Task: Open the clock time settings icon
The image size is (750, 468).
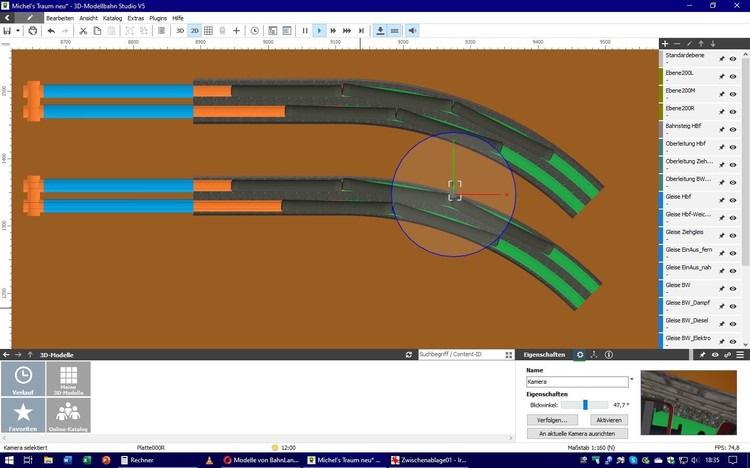Action: [255, 31]
